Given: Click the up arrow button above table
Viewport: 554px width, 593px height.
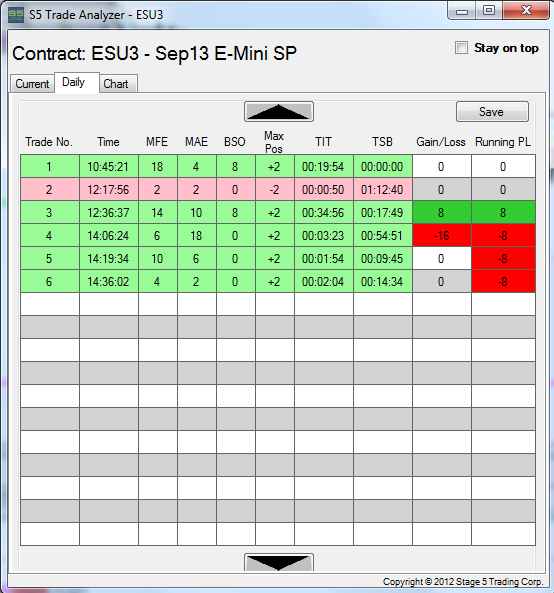Looking at the screenshot, I should coord(278,112).
